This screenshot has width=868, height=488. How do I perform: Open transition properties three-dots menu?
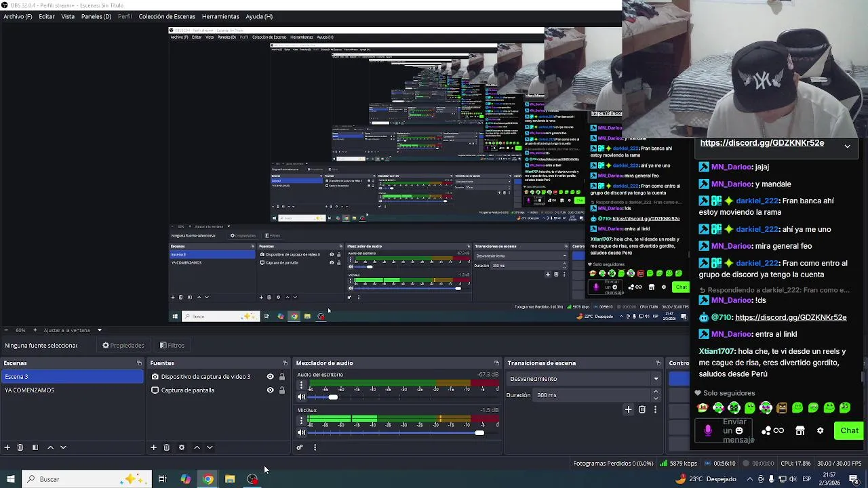click(x=655, y=409)
